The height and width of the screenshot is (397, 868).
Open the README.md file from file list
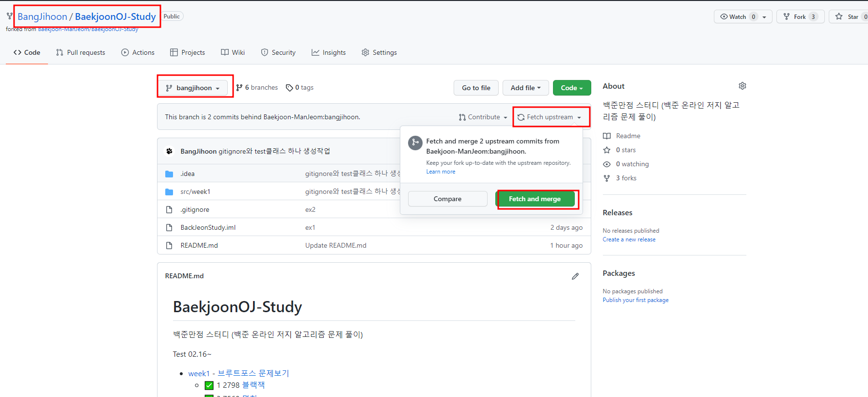199,245
